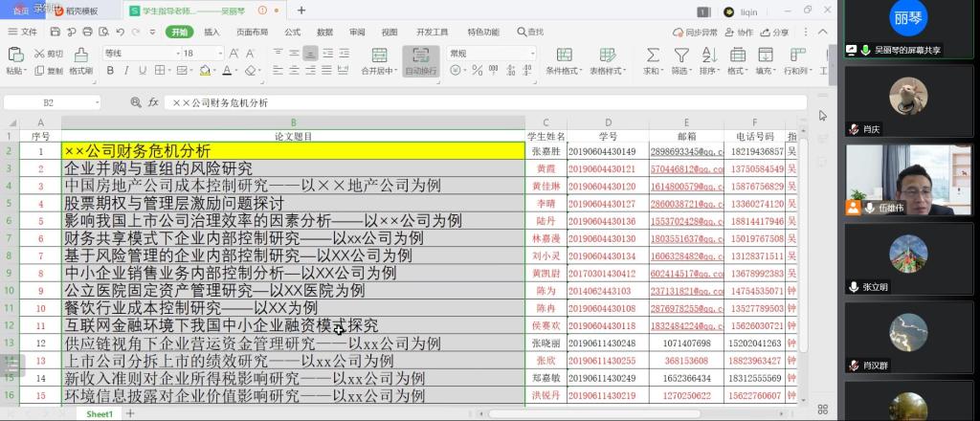980x421 pixels.
Task: Toggle Bold formatting
Action: pos(110,71)
